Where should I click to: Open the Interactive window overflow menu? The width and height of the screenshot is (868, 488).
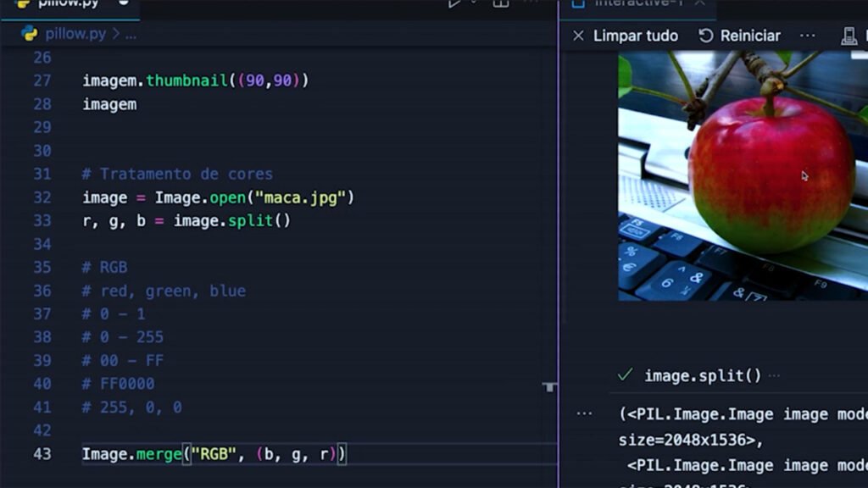(808, 35)
